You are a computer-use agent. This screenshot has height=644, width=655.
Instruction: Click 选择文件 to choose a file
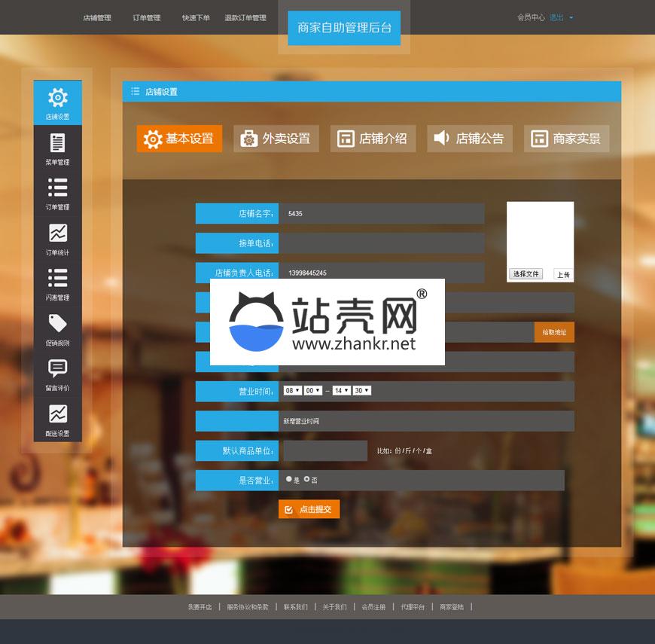pyautogui.click(x=526, y=274)
